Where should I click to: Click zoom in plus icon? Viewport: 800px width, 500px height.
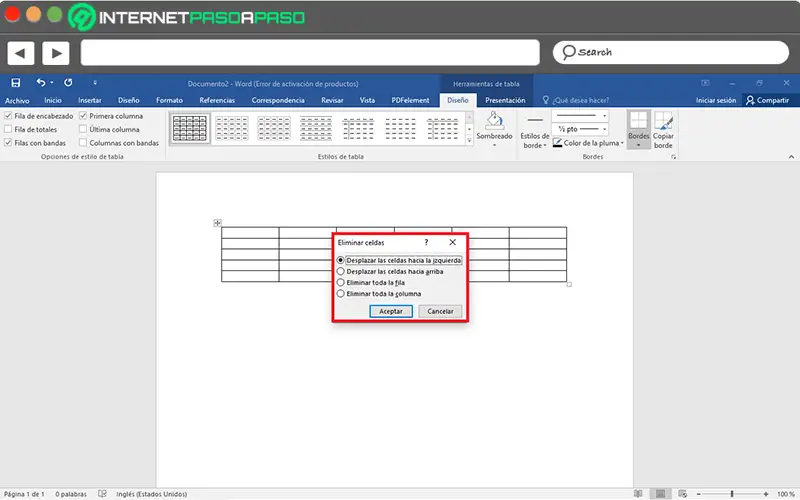766,494
